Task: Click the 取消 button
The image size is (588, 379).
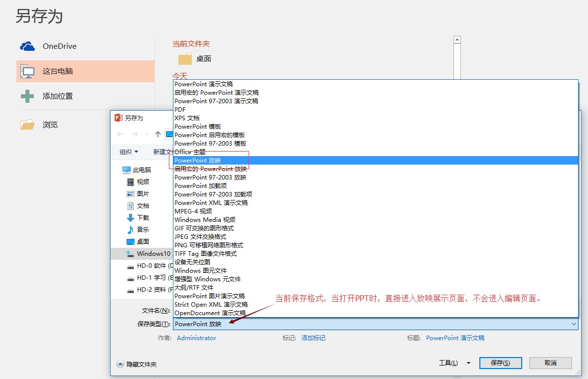Action: coord(550,363)
